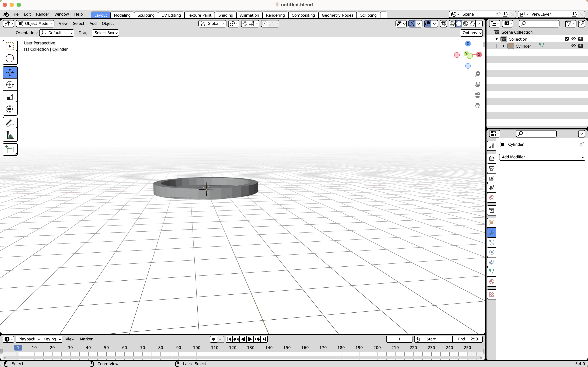Click the Options button in the viewport header
Screen dimensions: 588x367
point(471,33)
